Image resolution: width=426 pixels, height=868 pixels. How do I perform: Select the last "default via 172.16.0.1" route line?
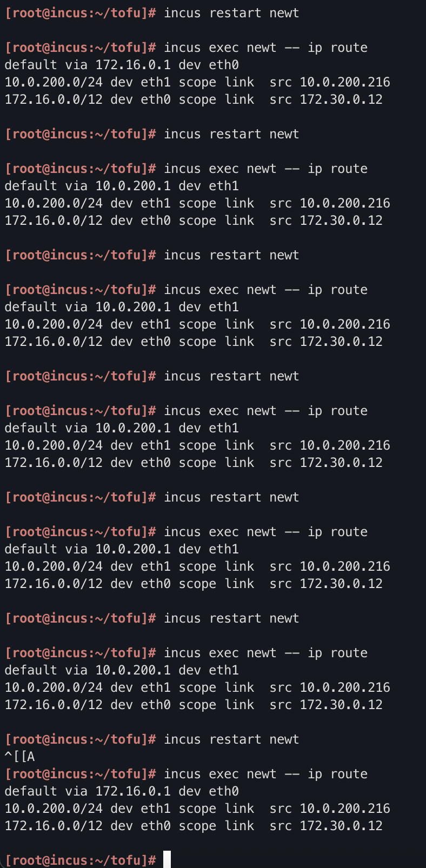(x=121, y=791)
